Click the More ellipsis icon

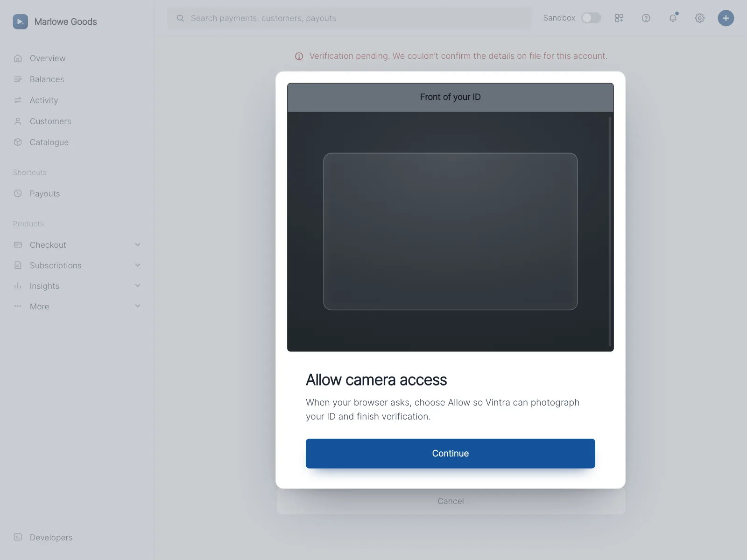pyautogui.click(x=18, y=307)
